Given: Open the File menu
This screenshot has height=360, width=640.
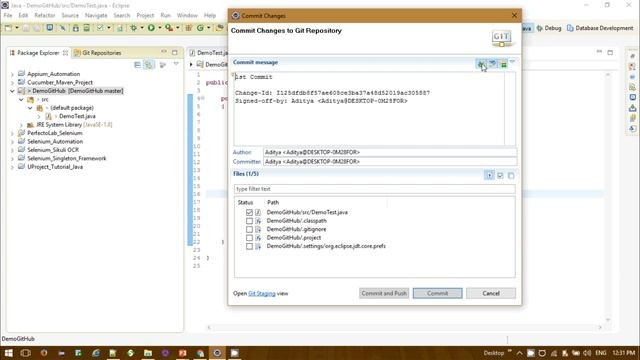Looking at the screenshot, I should (x=8, y=16).
